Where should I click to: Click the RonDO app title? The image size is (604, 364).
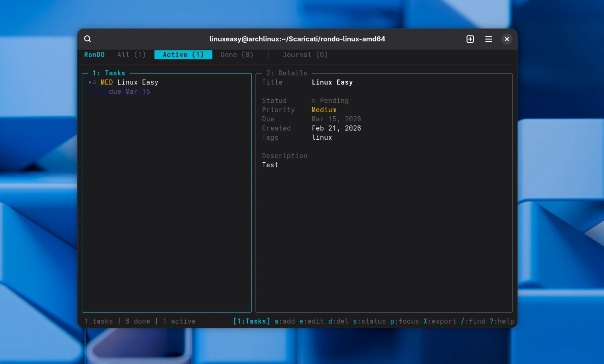[94, 55]
